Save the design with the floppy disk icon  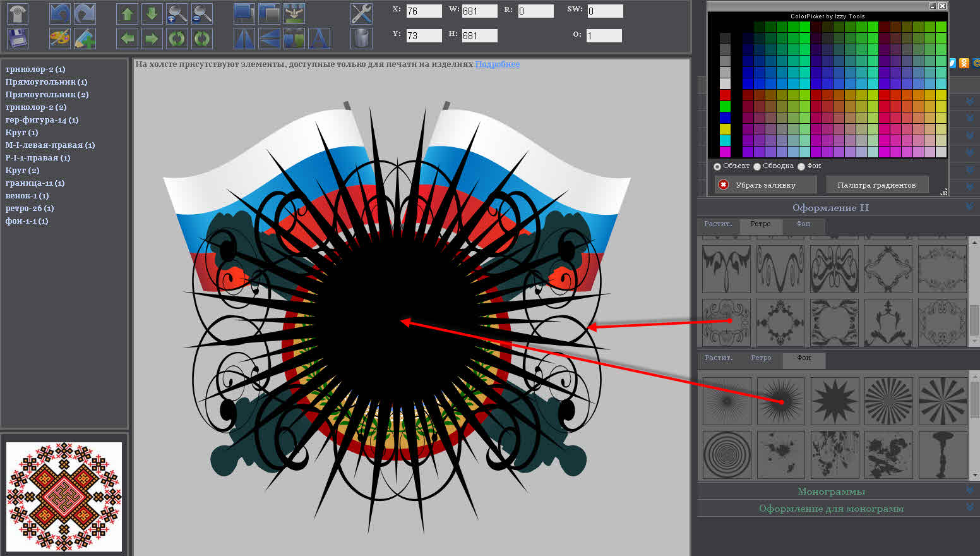[18, 39]
